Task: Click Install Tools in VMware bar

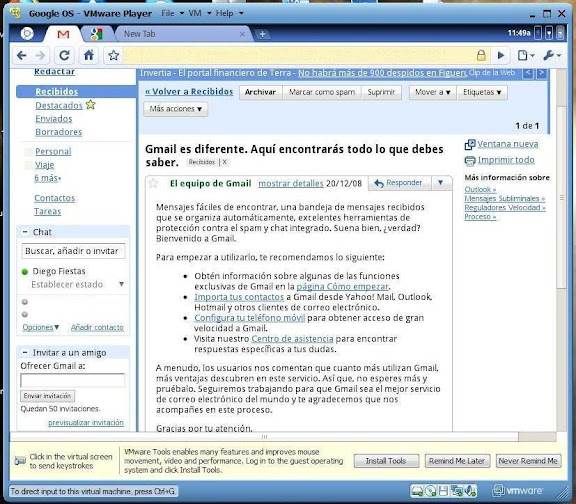Action: pos(386,461)
